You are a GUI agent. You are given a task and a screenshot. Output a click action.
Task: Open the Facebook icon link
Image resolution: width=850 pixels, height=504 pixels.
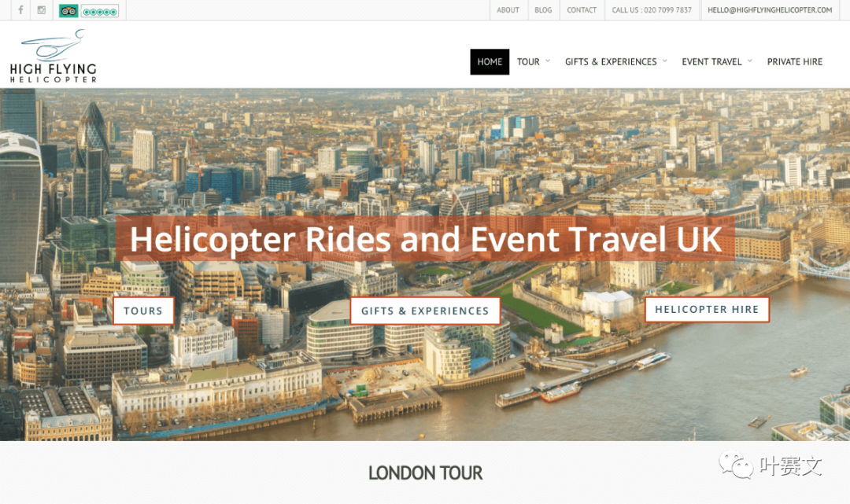coord(20,9)
